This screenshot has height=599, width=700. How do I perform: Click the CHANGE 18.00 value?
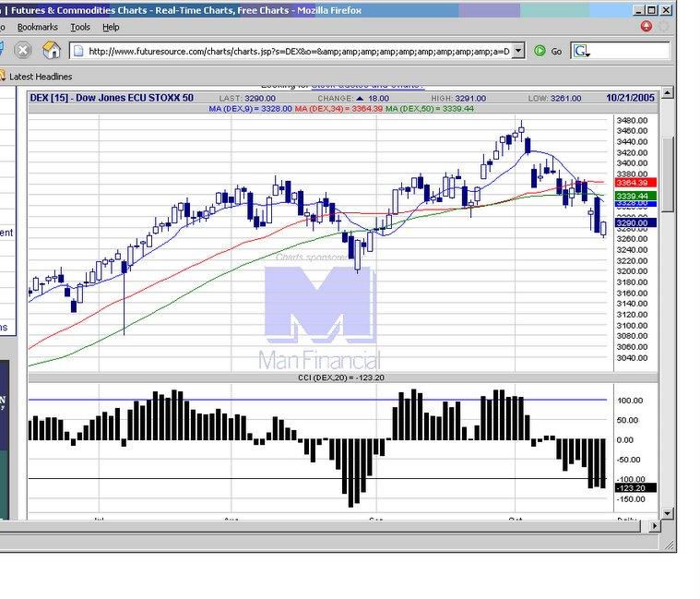353,98
